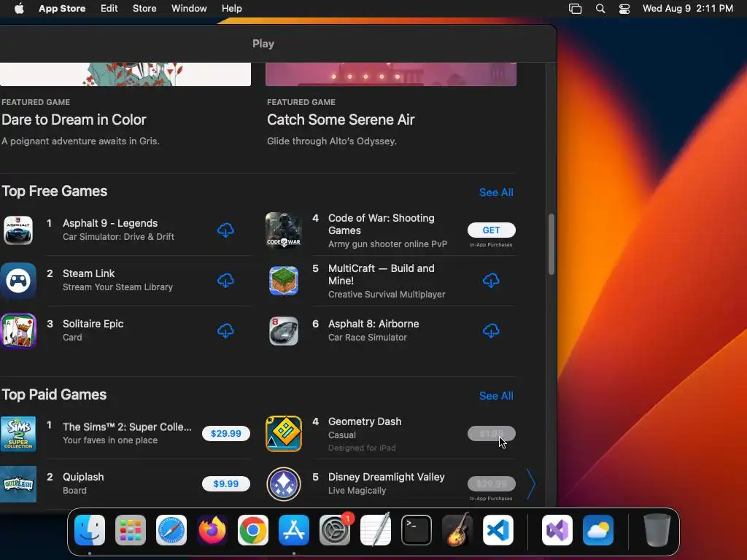747x560 pixels.
Task: Open Terminal from the Dock
Action: click(x=417, y=530)
